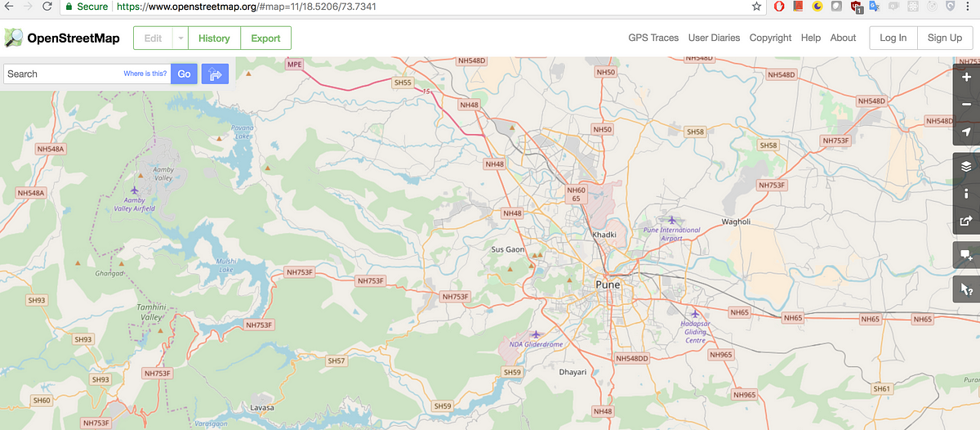Bookmark this page with star icon
The width and height of the screenshot is (980, 430).
756,7
